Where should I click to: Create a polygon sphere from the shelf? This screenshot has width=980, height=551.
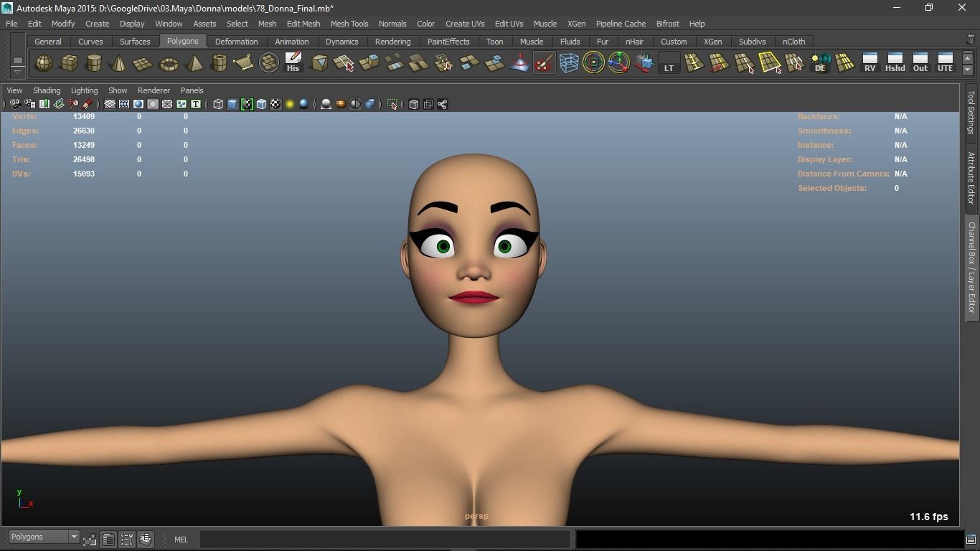44,63
